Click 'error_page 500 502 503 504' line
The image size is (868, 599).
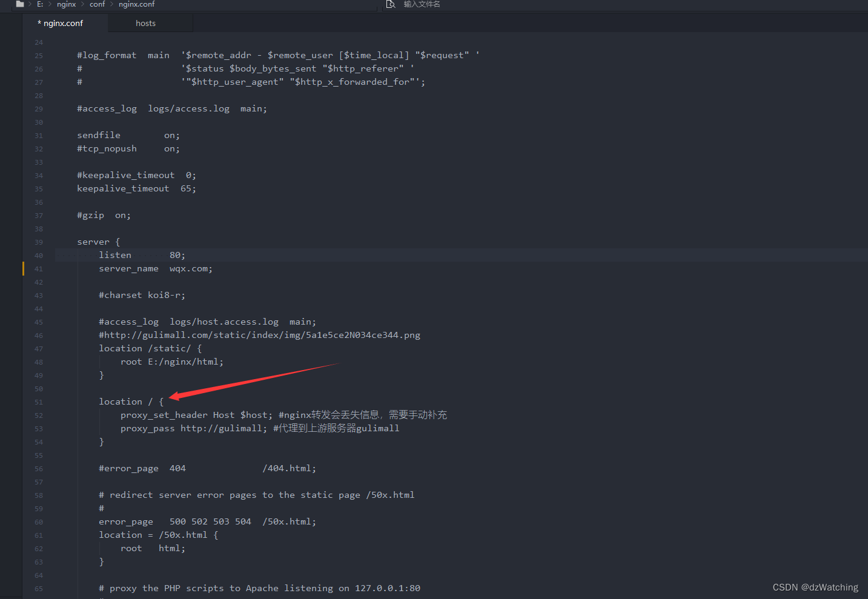click(x=208, y=521)
